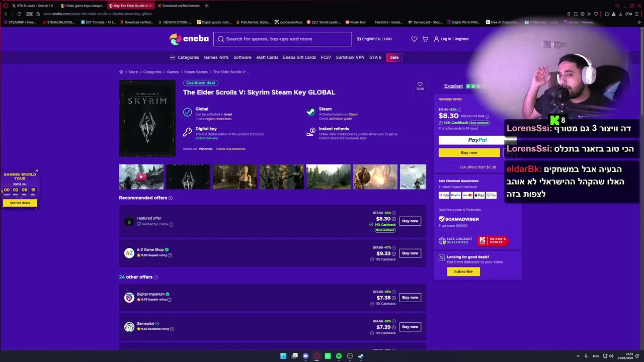Viewport: 644px width, 362px height.
Task: Buy now from Featured offer row
Action: [410, 221]
